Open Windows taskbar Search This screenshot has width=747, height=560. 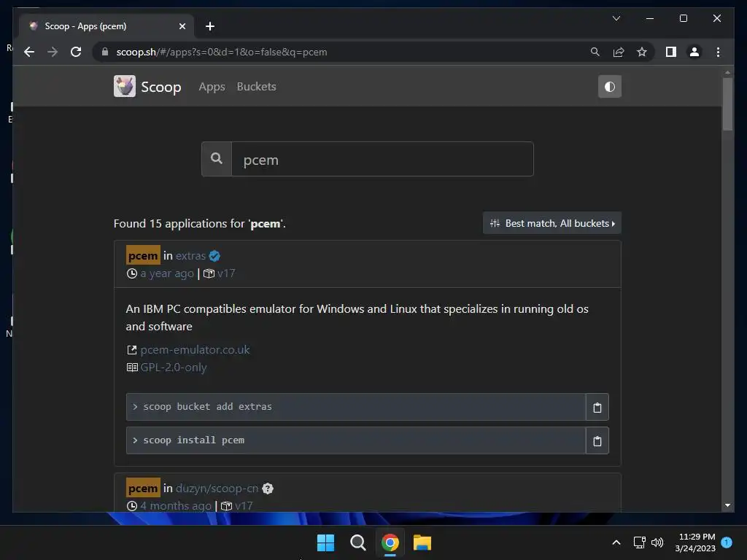(x=357, y=542)
